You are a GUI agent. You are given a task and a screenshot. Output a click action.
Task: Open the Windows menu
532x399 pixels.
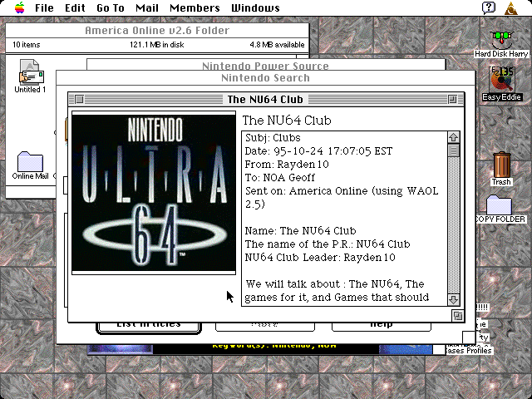click(255, 7)
